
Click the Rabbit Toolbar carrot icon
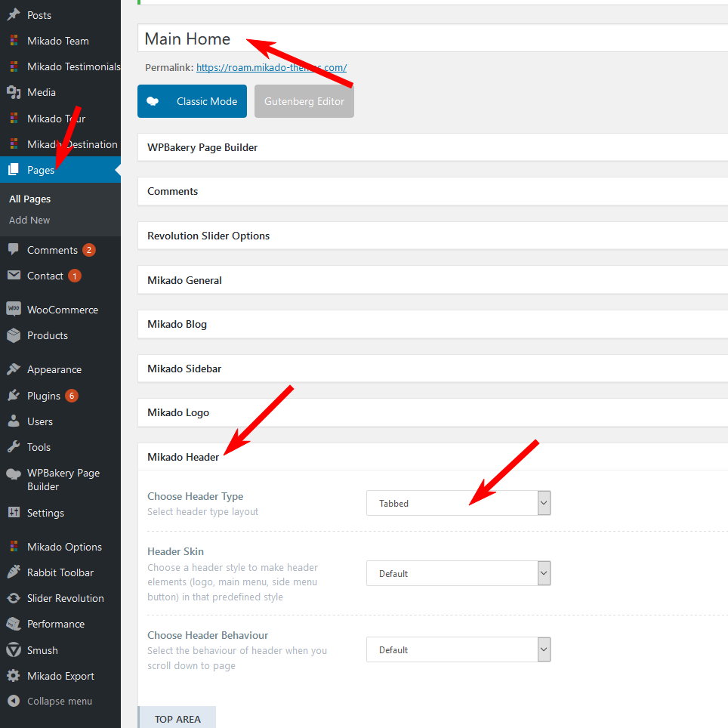pos(14,572)
